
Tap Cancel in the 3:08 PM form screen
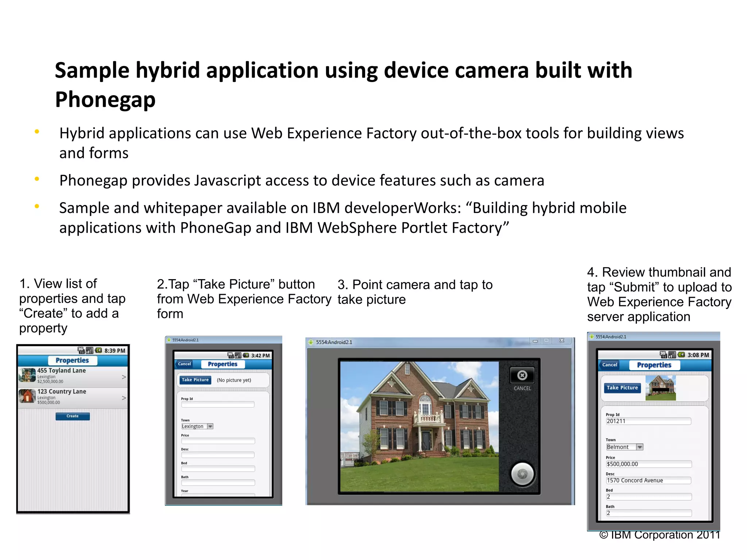pos(609,365)
